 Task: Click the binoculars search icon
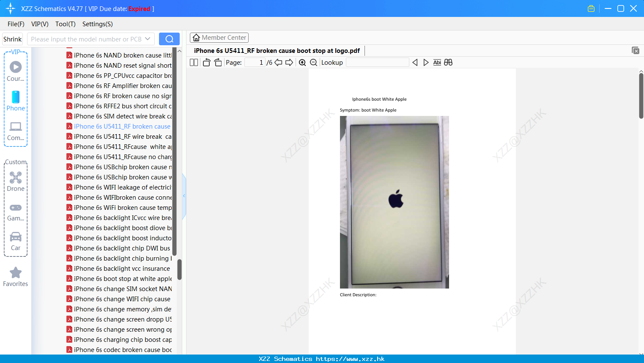[448, 63]
